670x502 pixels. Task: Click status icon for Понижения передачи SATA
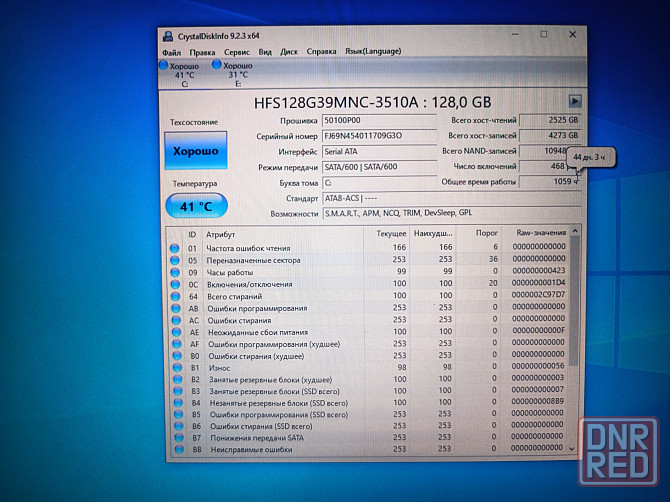pos(179,437)
